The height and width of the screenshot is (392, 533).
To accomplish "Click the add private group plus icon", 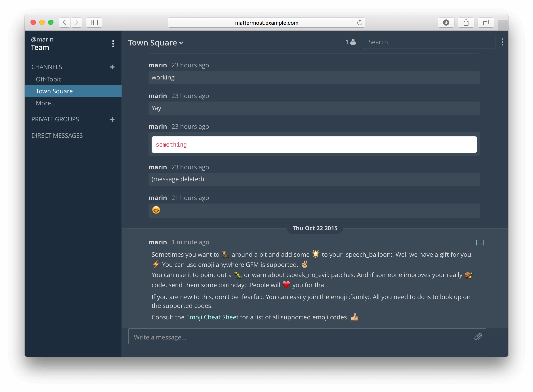I will pos(112,119).
